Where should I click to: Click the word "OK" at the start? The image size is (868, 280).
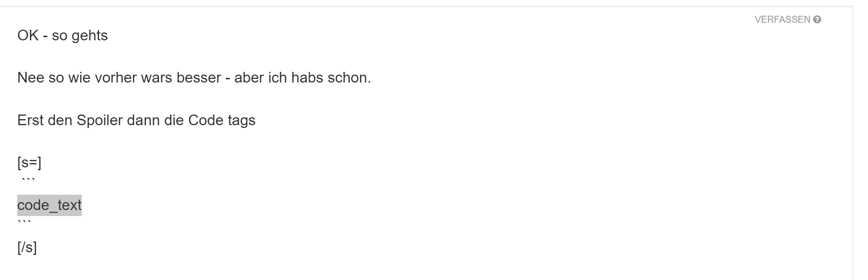pos(27,36)
